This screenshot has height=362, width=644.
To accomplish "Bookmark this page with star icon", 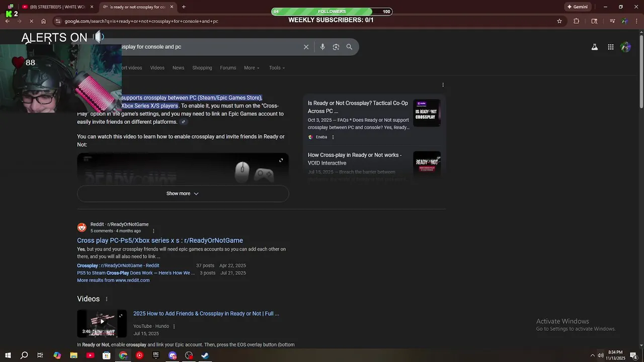I will coord(559,21).
